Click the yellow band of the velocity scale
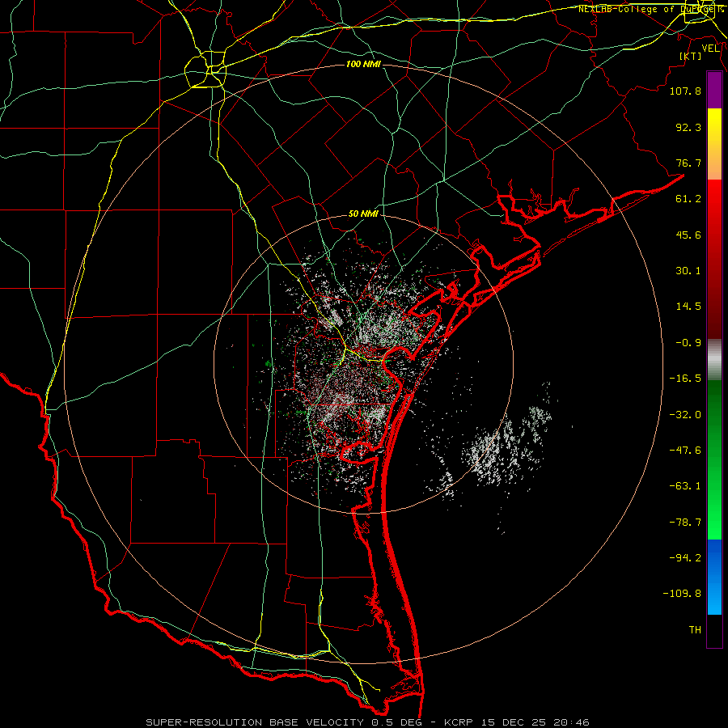 click(714, 126)
